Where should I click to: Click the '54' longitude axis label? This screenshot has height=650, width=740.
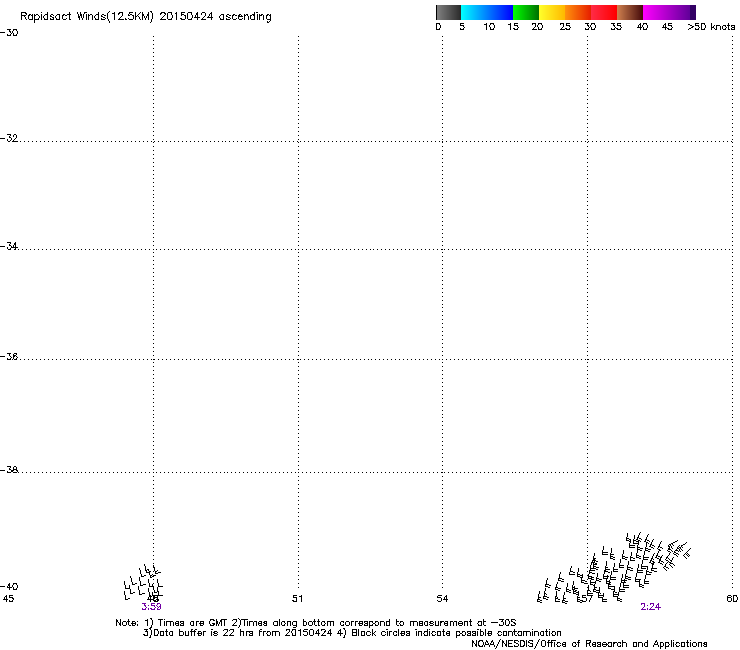tap(442, 599)
